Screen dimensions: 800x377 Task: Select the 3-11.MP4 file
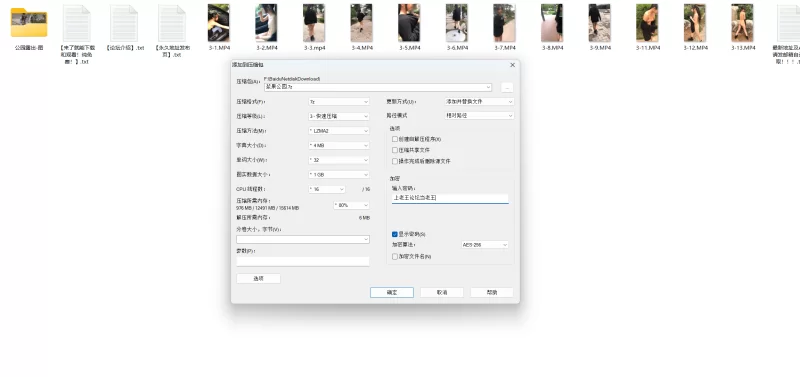647,23
